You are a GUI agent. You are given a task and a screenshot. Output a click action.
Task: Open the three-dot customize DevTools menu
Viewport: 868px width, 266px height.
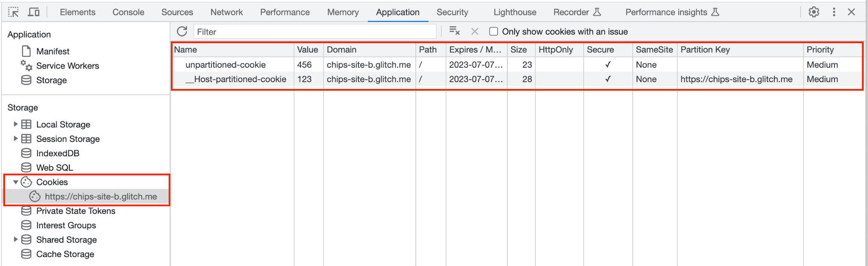coord(834,12)
